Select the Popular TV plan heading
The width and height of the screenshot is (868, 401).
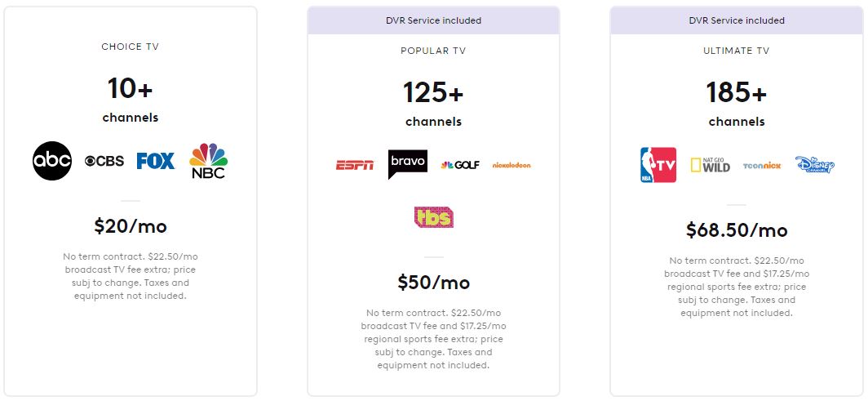click(433, 51)
